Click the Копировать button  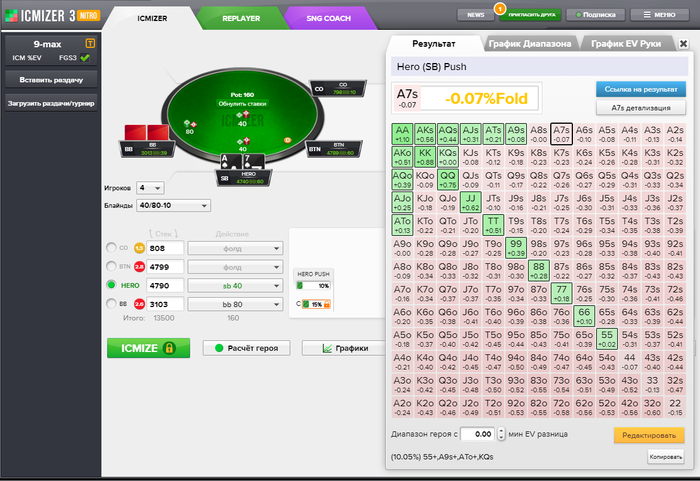coord(666,456)
